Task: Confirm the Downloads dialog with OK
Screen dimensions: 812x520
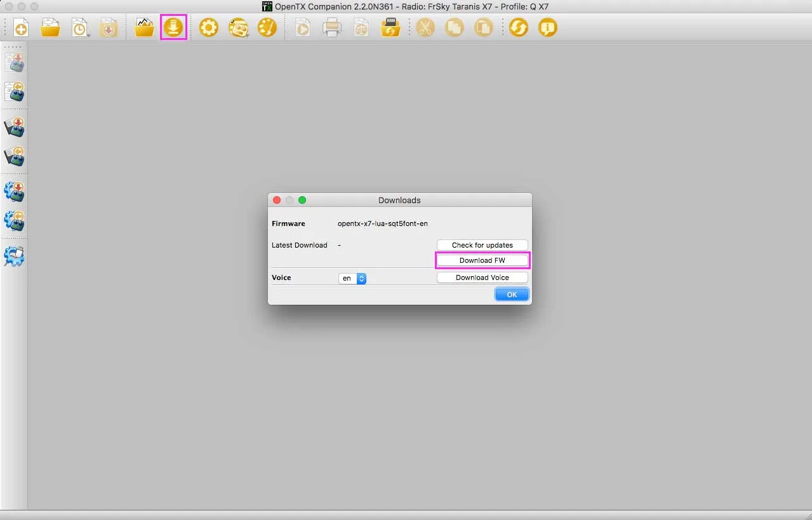Action: (512, 294)
